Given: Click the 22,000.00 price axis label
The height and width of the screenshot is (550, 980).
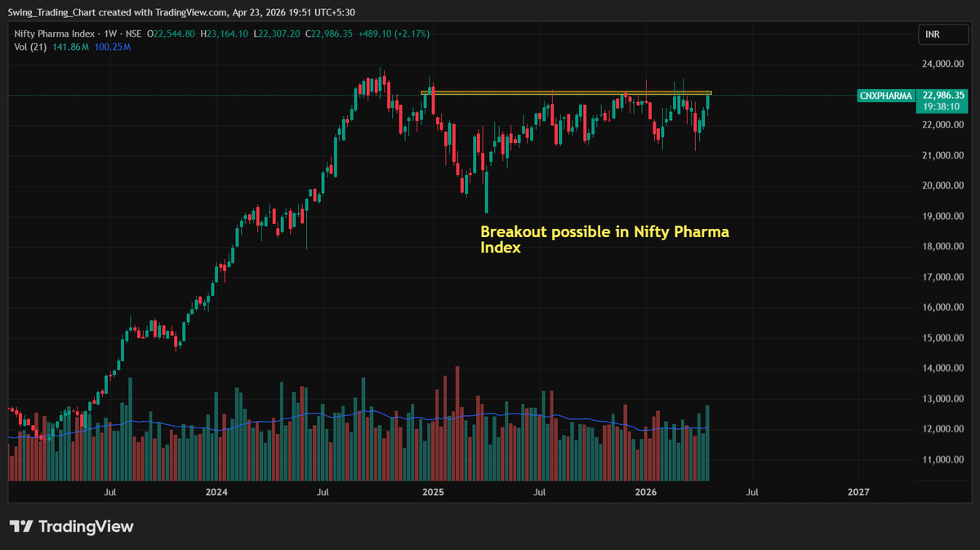Looking at the screenshot, I should click(943, 124).
